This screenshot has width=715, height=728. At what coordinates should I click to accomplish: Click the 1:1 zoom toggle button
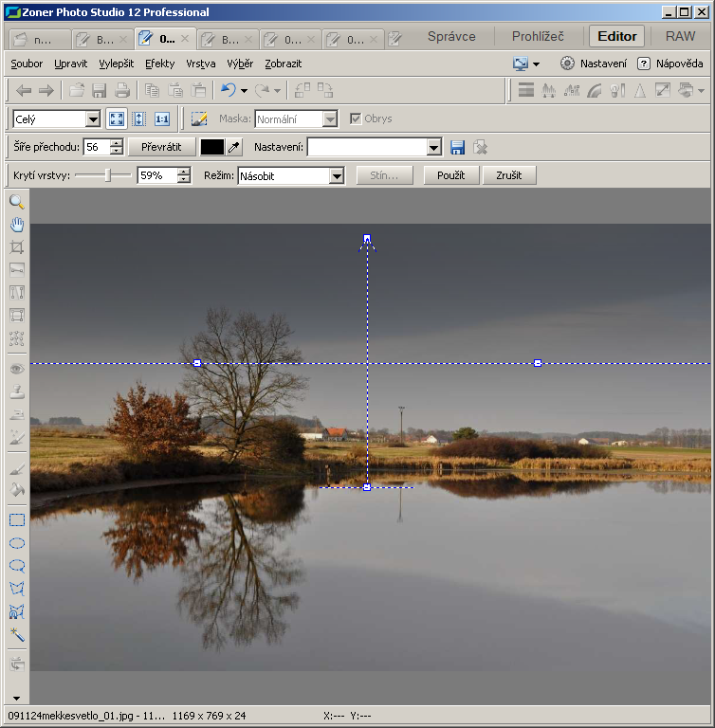(162, 119)
